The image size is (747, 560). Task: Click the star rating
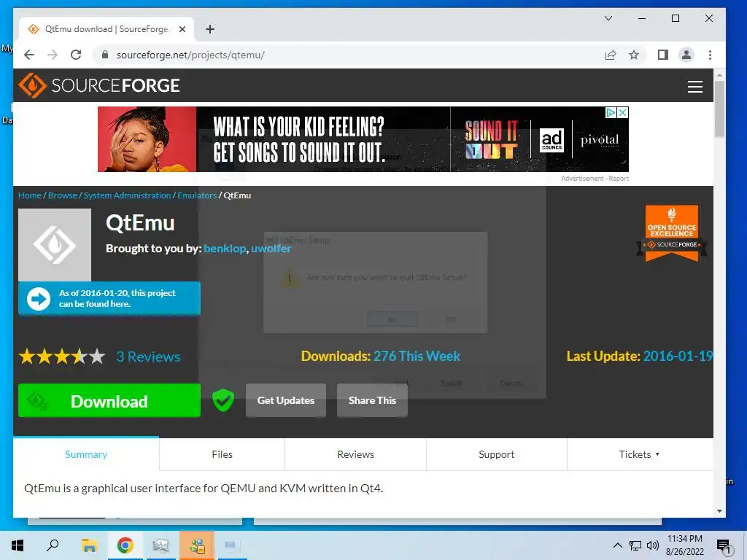(x=62, y=356)
